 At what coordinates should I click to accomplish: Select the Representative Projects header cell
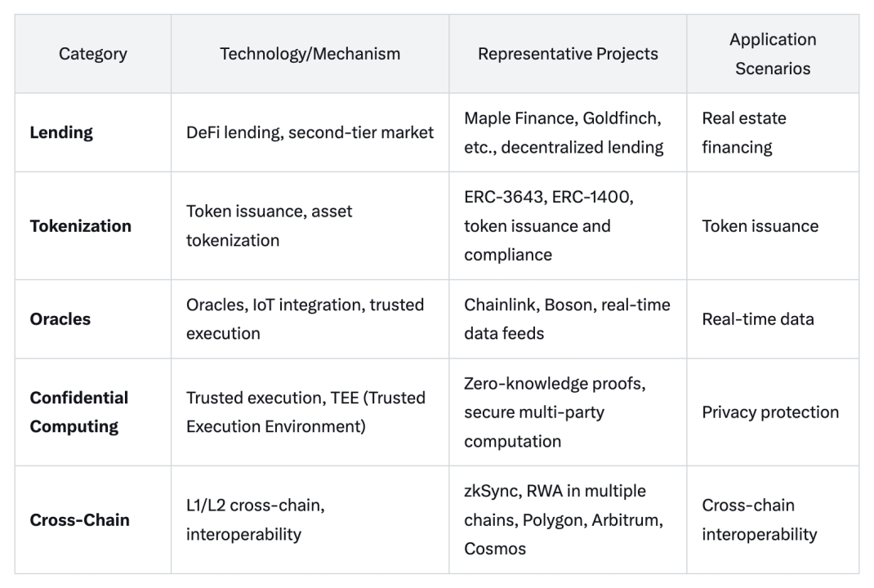568,54
